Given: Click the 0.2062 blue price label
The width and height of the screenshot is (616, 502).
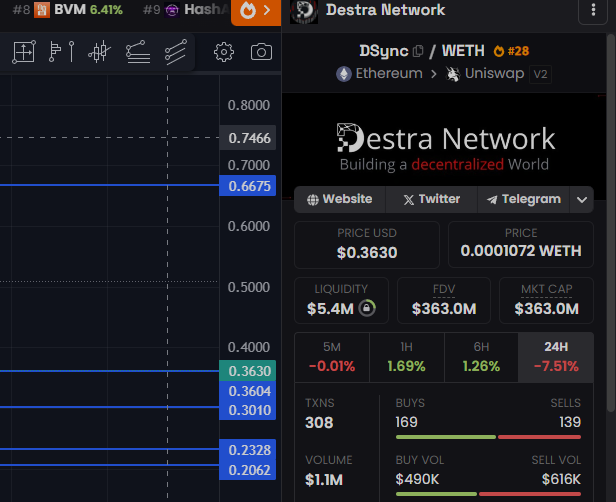Looking at the screenshot, I should pos(248,470).
